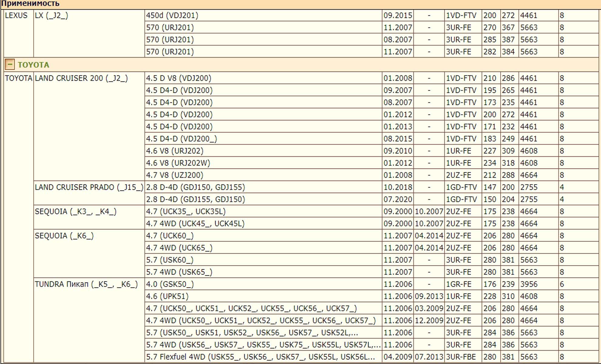
Task: Select LAND CRUISER 200 (_J2_) cell
Action: pyautogui.click(x=89, y=126)
